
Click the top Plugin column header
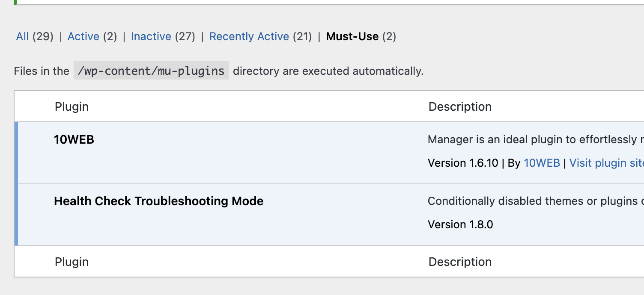[x=72, y=106]
